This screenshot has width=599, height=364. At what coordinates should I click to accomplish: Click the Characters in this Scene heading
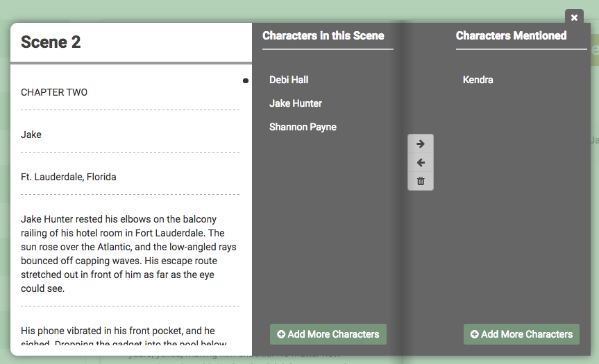pyautogui.click(x=323, y=35)
